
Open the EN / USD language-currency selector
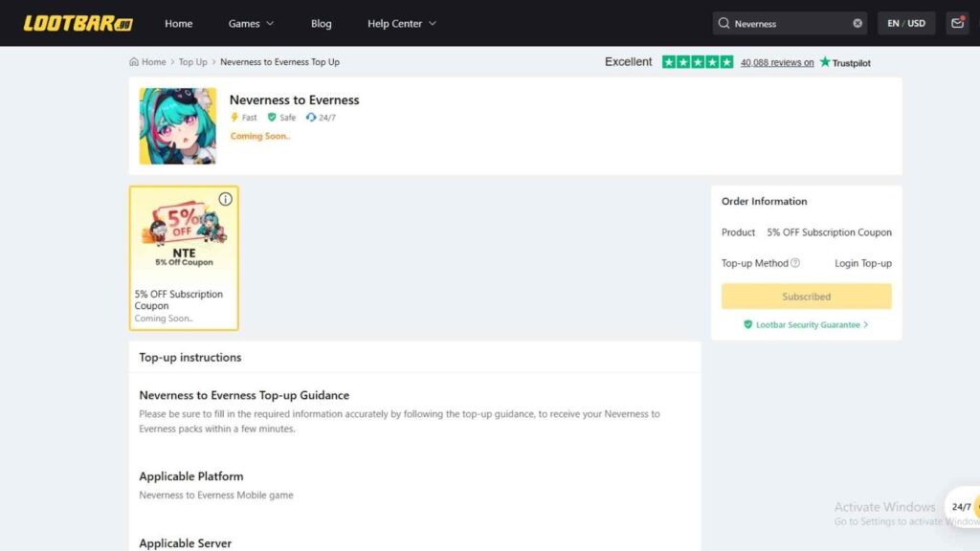coord(905,23)
